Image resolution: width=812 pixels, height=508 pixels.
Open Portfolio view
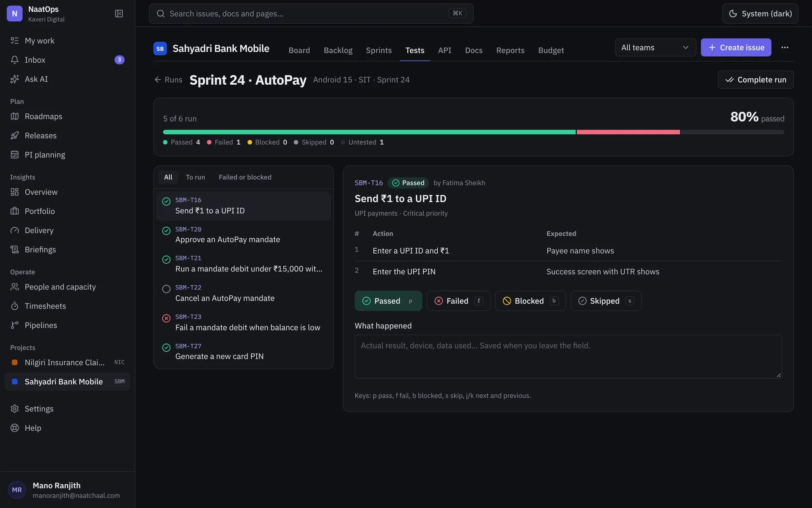(67, 211)
